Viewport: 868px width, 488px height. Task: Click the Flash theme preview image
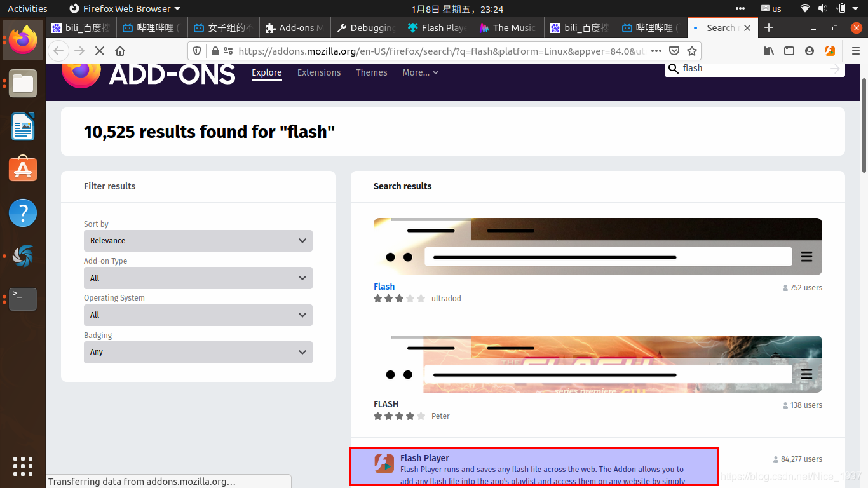tap(598, 247)
